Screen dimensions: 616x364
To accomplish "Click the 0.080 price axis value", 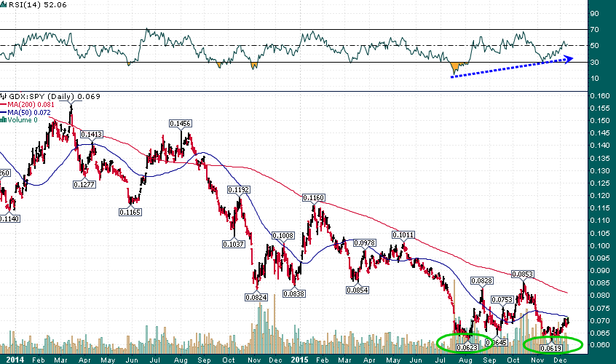I will [x=600, y=296].
